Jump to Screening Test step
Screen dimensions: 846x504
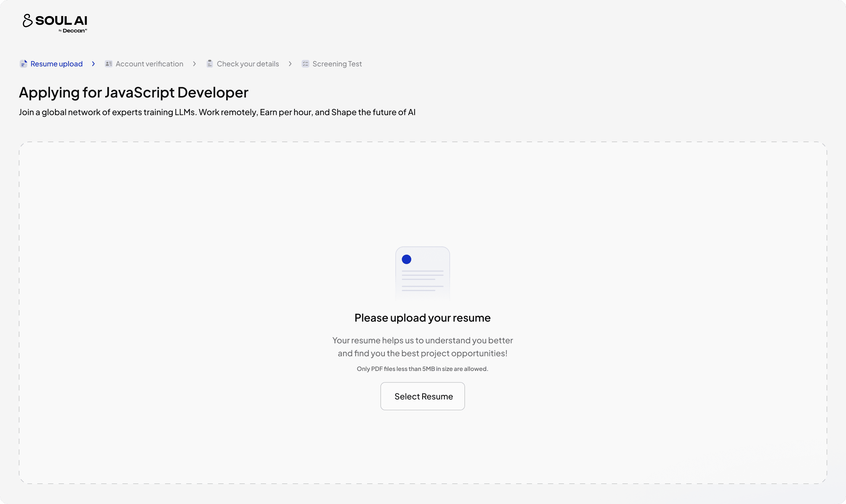click(337, 64)
